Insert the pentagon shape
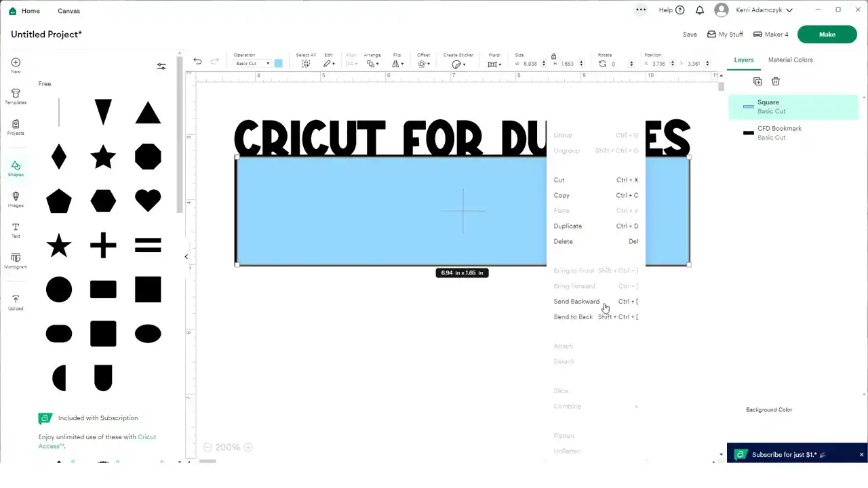 click(x=59, y=201)
